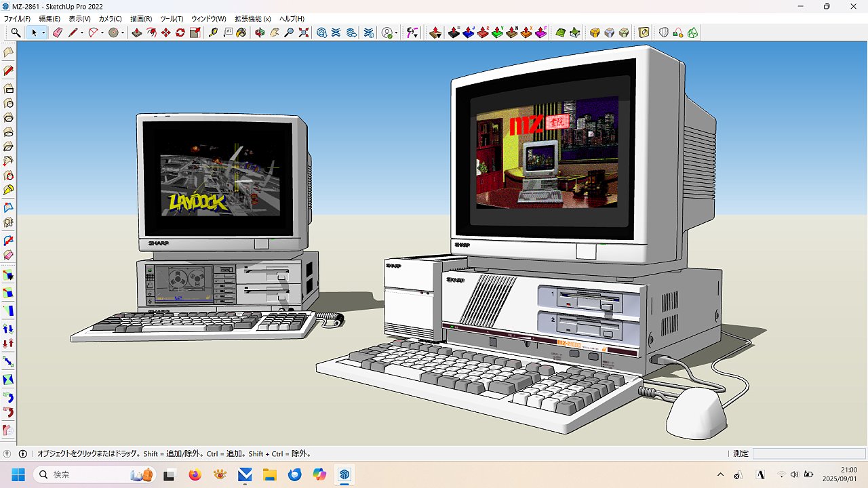Select the red R push/pull icon

click(x=483, y=33)
